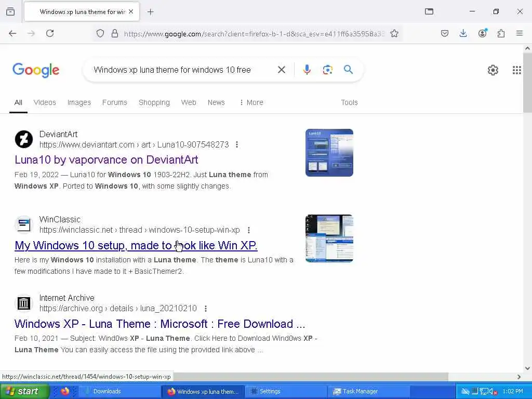Search by image with Google Lens

(327, 70)
